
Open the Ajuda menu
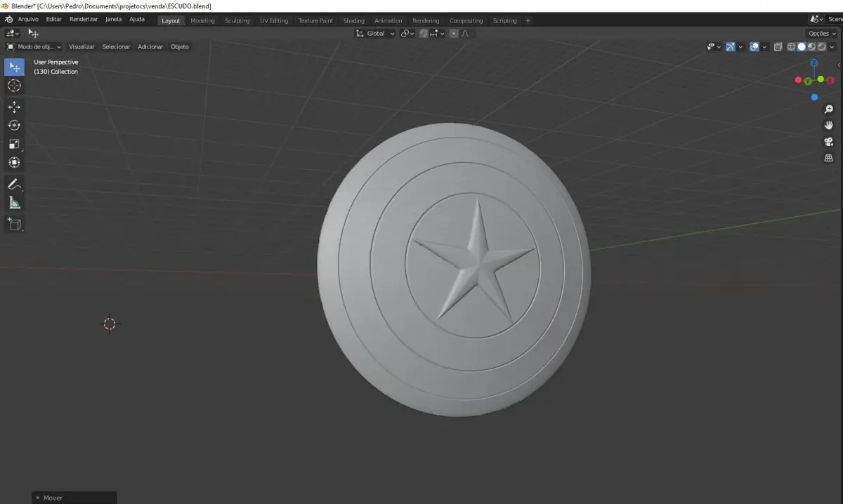coord(137,20)
